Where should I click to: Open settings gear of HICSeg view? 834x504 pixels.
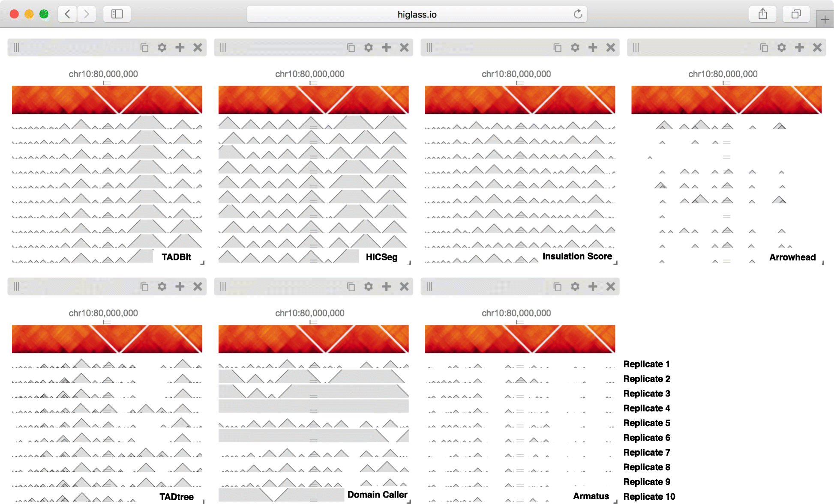(x=369, y=48)
